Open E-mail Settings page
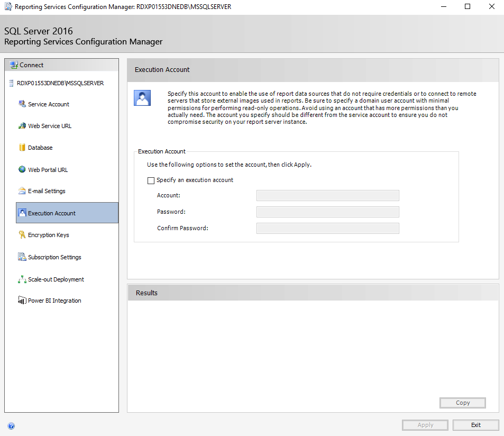The width and height of the screenshot is (504, 436). pos(47,191)
